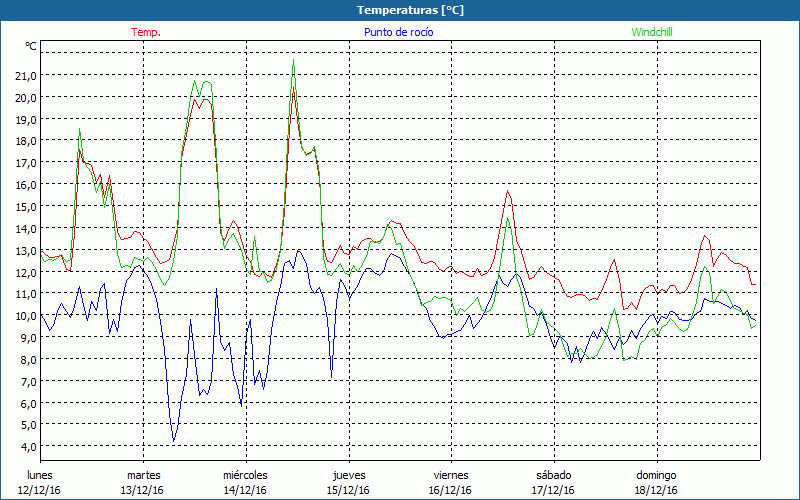Click the red Temp. legend label
Image resolution: width=800 pixels, height=500 pixels.
pyautogui.click(x=146, y=32)
